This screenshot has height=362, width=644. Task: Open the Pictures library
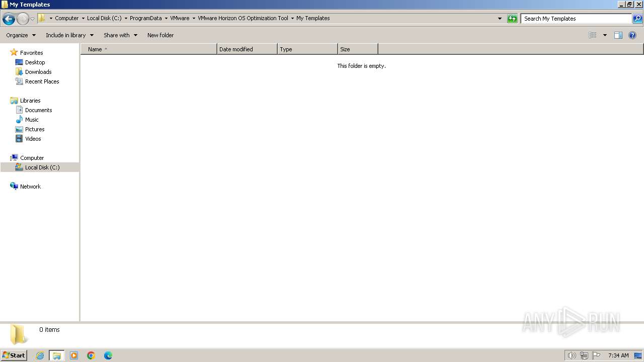(x=35, y=129)
